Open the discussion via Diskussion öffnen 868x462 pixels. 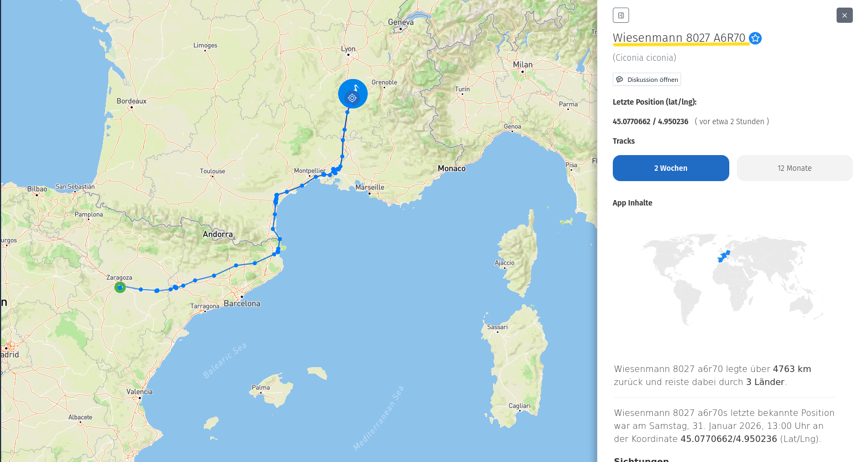click(647, 80)
